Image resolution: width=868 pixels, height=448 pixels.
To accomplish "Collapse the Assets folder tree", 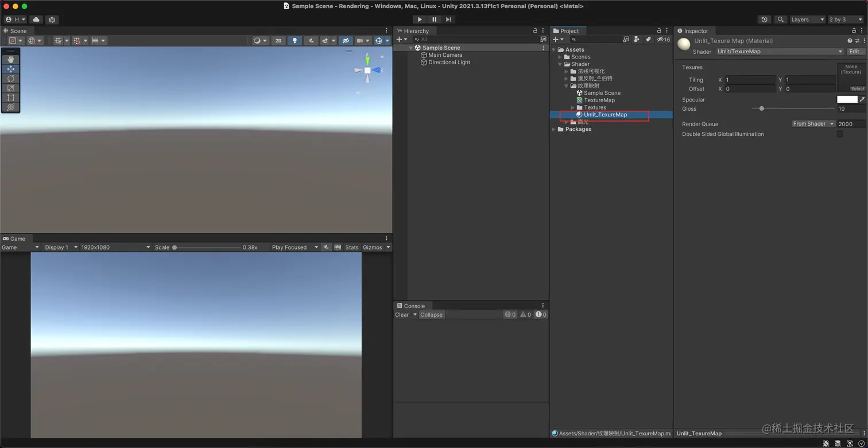I will click(x=554, y=49).
